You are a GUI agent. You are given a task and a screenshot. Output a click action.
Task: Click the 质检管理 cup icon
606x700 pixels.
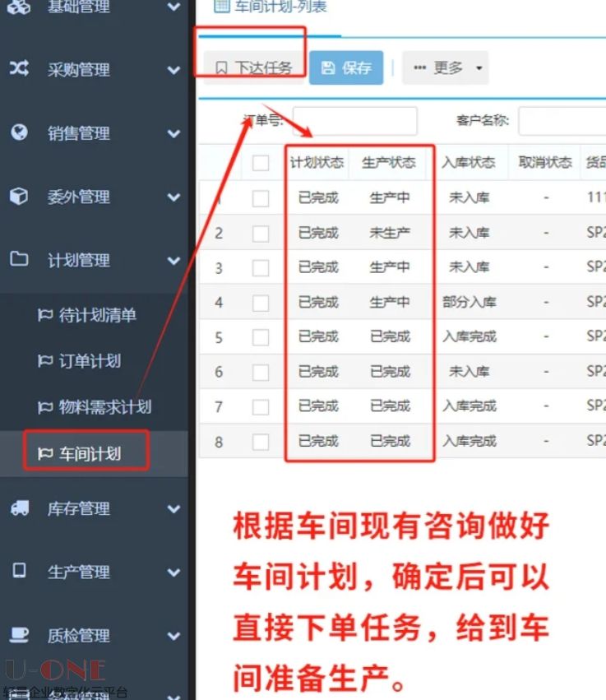tap(19, 634)
